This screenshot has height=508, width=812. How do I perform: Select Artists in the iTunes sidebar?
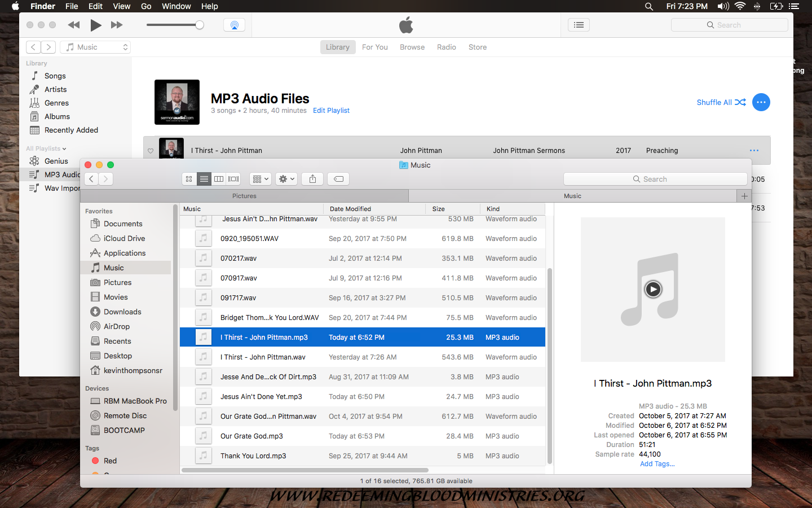tap(55, 89)
